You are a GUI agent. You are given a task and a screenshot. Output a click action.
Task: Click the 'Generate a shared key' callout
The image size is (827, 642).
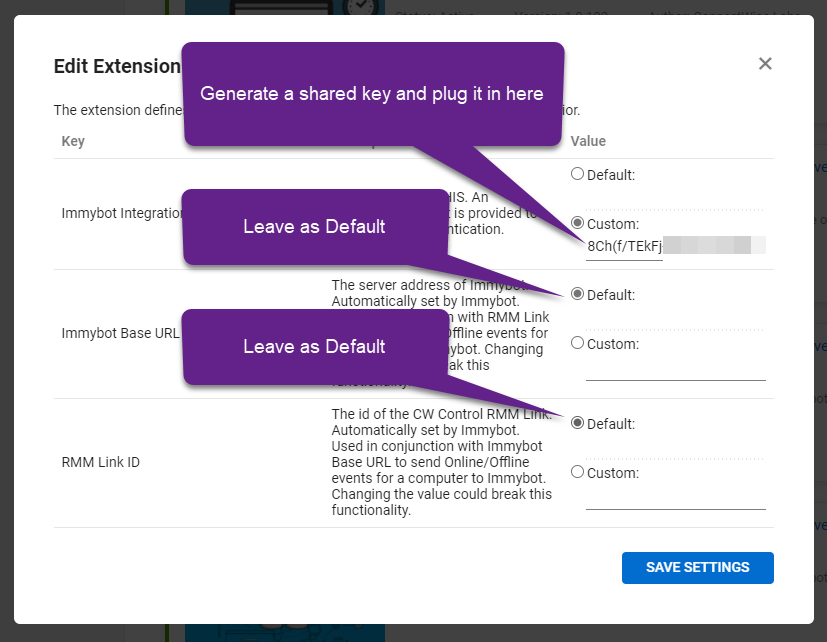(x=371, y=94)
